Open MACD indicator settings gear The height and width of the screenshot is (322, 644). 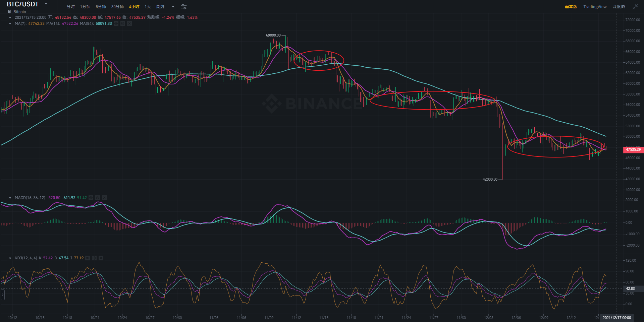98,198
